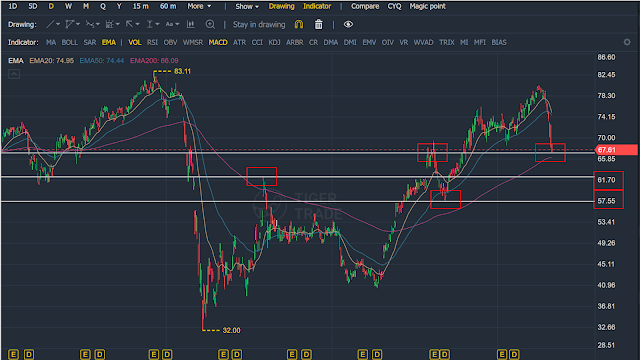Viewport: 640px width, 360px height.
Task: Select the Fibonacci retracement drawing tool
Action: (x=109, y=24)
